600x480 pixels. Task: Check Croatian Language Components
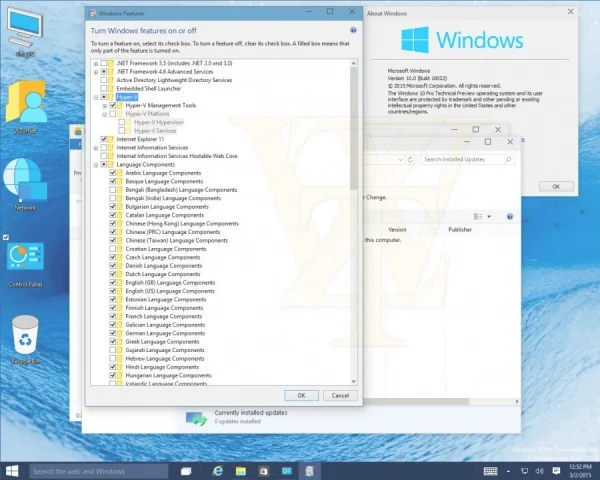pos(113,248)
